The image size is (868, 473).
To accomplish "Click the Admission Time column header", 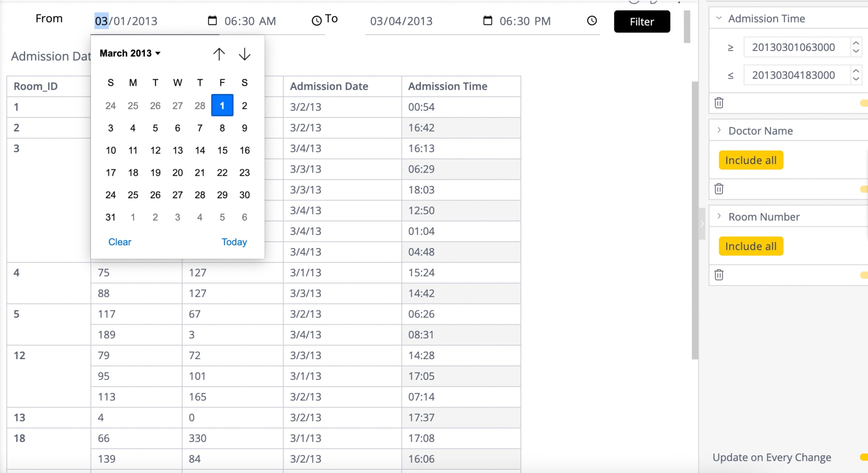I will 461,86.
